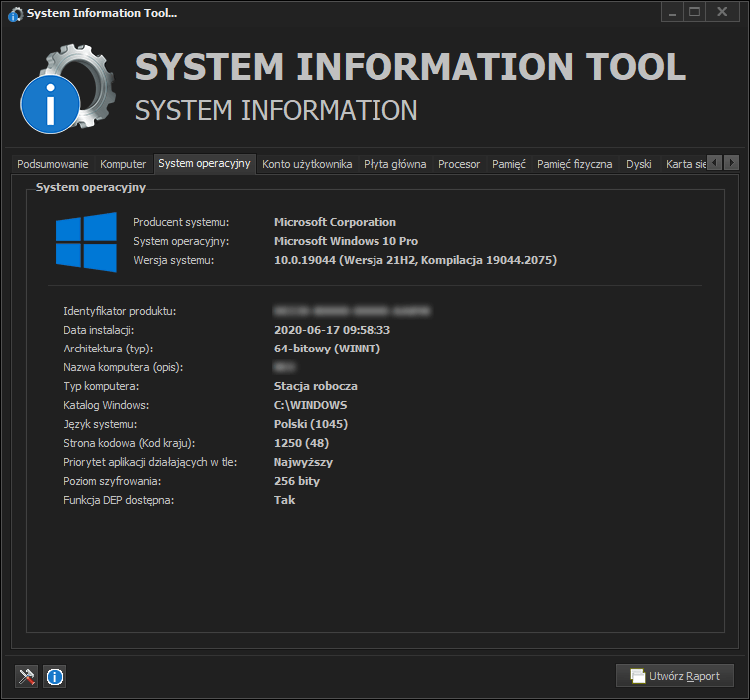Click the label Strona kodowa (Kod kraju):
The width and height of the screenshot is (750, 700).
tap(129, 443)
